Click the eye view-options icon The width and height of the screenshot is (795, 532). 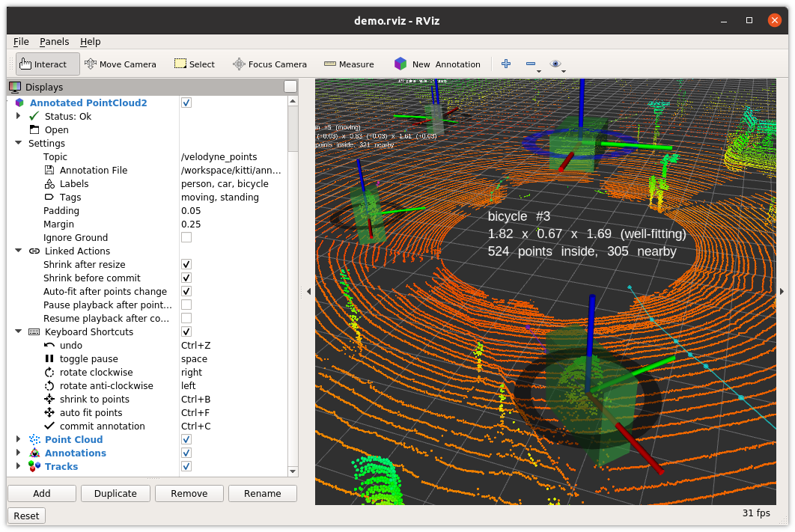(x=555, y=64)
